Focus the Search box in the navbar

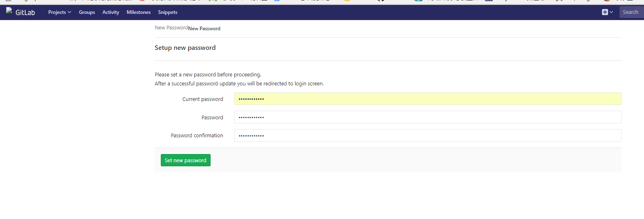pos(631,12)
